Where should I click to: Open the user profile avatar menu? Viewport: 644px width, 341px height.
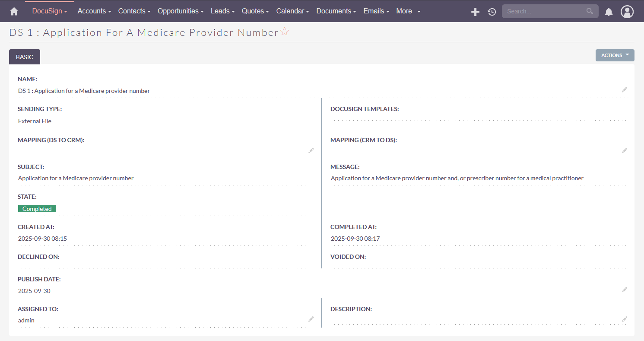(627, 12)
